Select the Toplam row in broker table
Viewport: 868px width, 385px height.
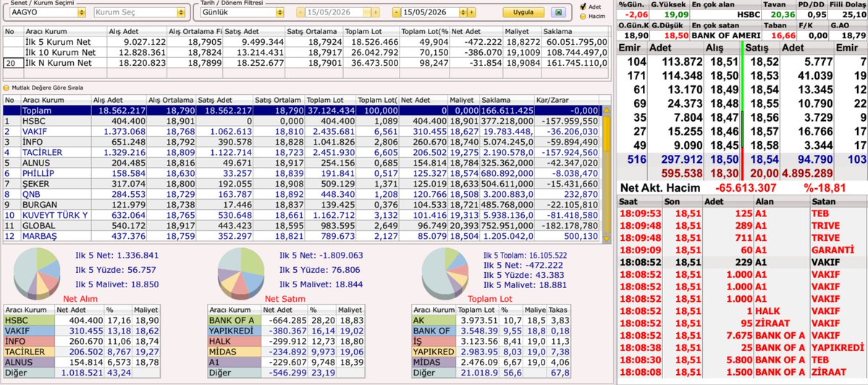point(302,111)
